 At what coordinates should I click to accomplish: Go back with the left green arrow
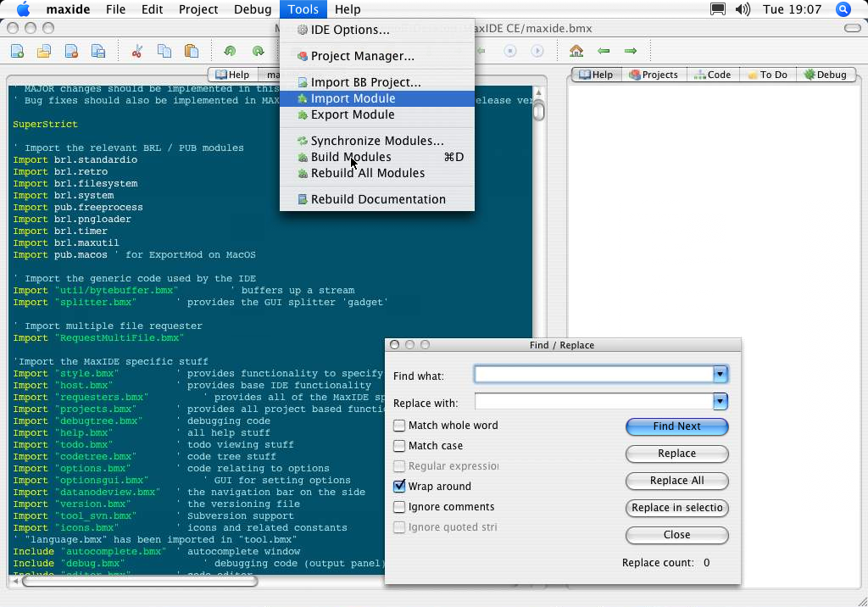tap(604, 51)
